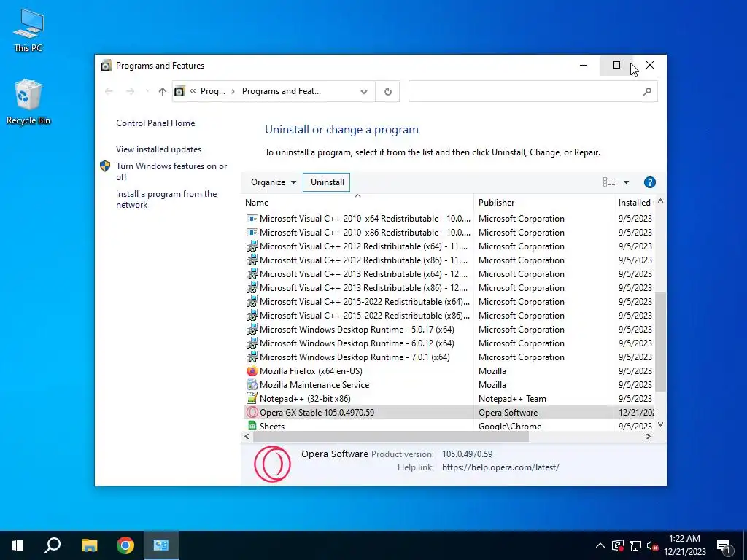
Task: Change view with the view layout icon
Action: point(609,182)
